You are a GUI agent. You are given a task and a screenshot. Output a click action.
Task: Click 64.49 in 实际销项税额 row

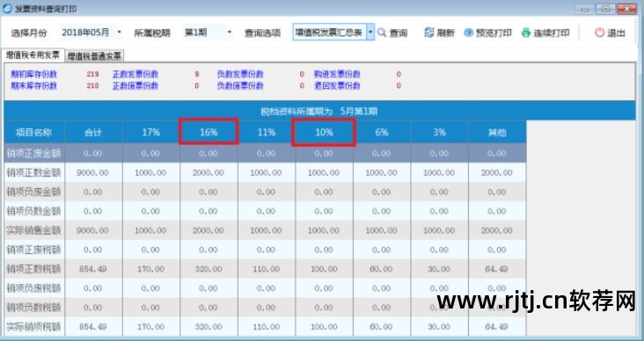click(497, 327)
